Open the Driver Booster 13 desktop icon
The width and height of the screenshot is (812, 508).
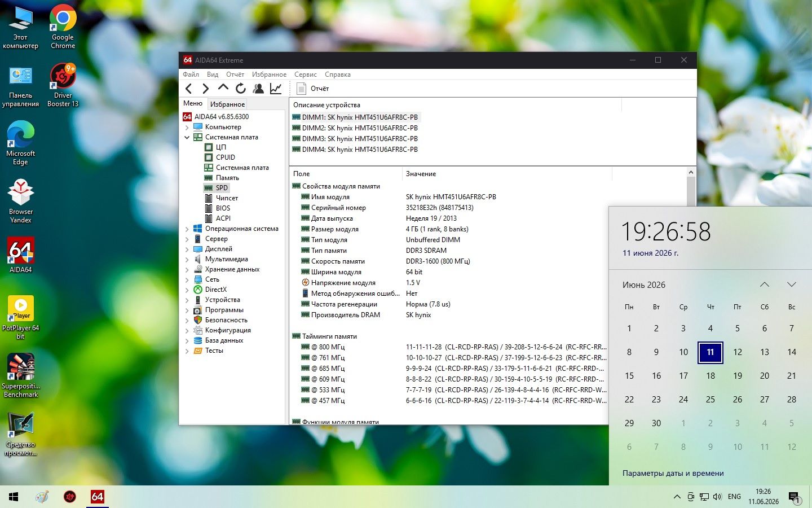point(63,85)
